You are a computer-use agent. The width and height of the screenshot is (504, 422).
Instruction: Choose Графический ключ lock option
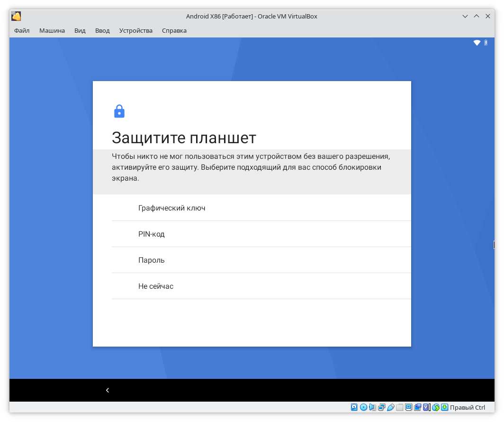tap(172, 208)
